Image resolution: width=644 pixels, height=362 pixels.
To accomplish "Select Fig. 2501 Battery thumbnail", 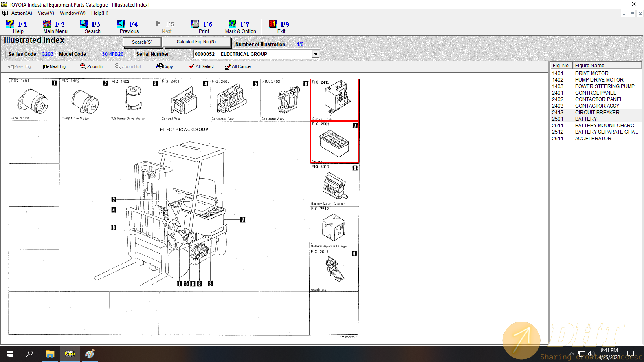I will (335, 142).
